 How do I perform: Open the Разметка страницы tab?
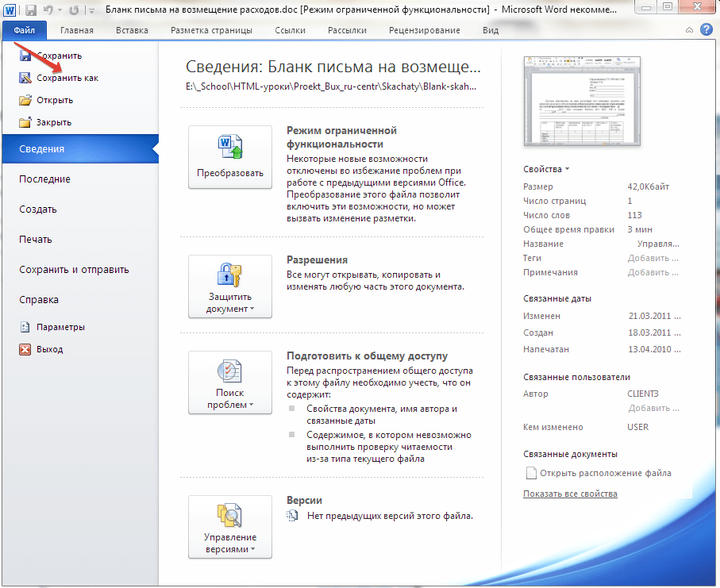(211, 30)
